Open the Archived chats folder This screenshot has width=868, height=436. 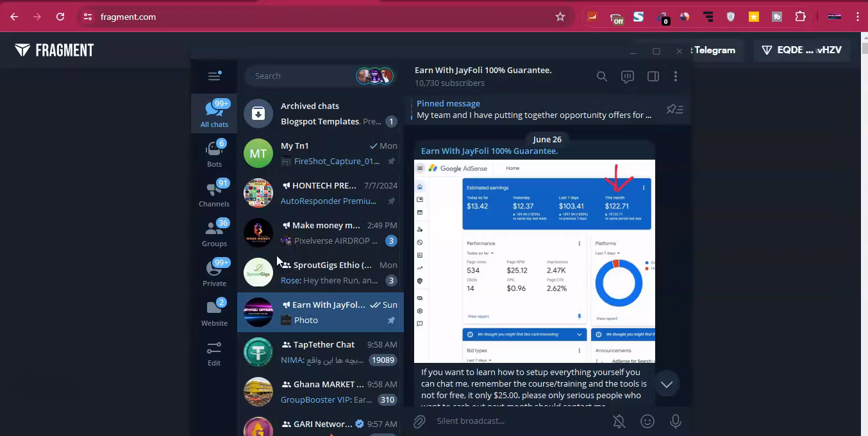point(321,113)
